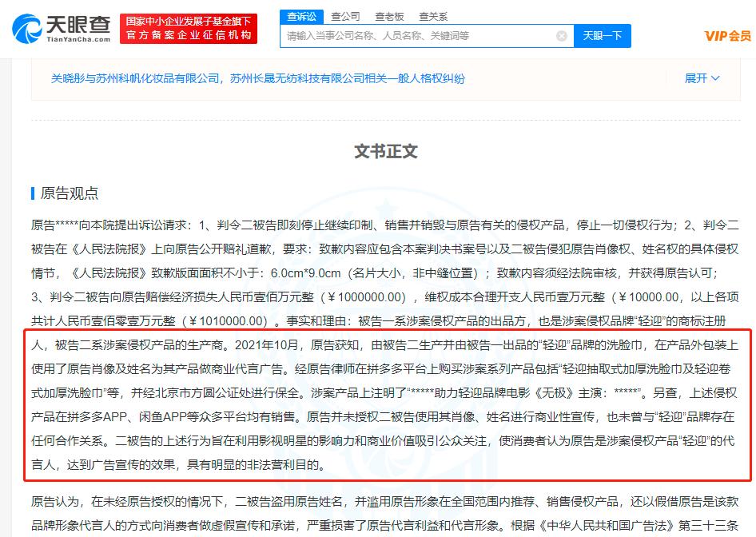The width and height of the screenshot is (756, 537).
Task: Select the active 查诉讼 tab
Action: 300,15
